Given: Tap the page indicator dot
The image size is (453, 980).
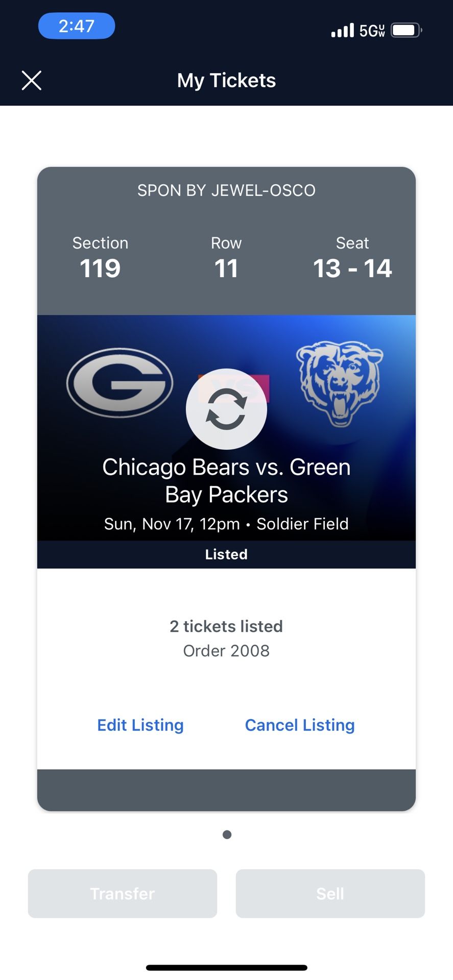Looking at the screenshot, I should click(x=226, y=834).
